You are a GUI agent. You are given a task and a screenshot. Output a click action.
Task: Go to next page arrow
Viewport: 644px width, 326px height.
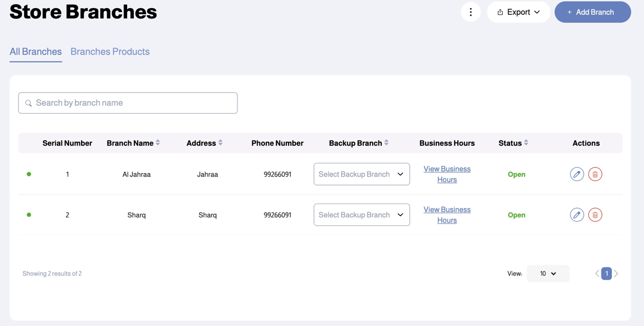point(616,274)
